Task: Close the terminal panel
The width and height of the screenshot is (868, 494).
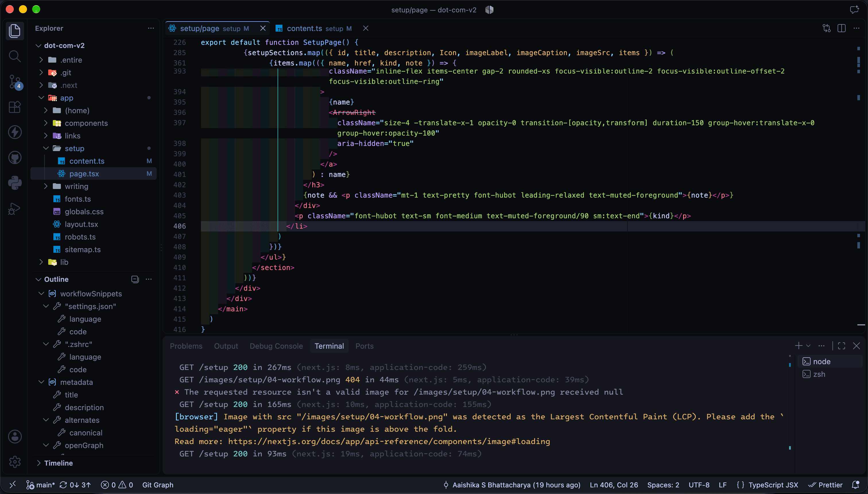Action: coord(857,346)
